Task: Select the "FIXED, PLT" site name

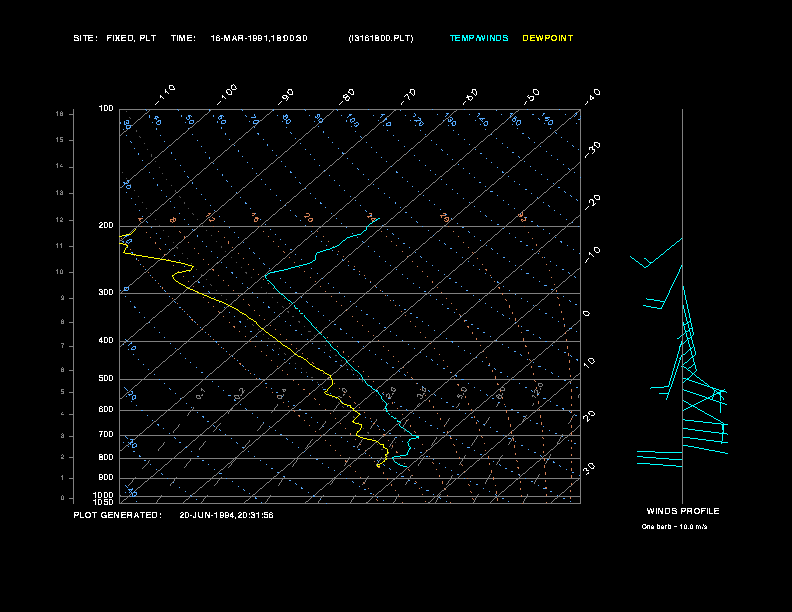Action: click(131, 38)
